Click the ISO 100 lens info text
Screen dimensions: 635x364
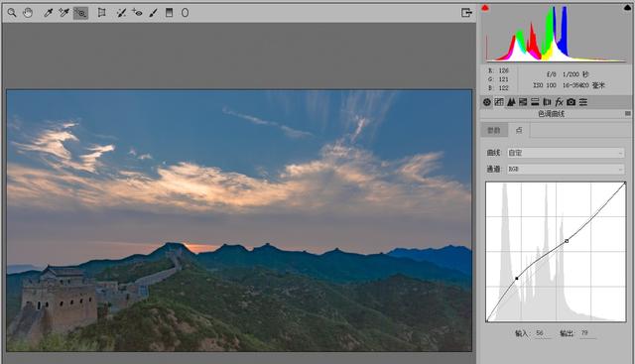(569, 85)
